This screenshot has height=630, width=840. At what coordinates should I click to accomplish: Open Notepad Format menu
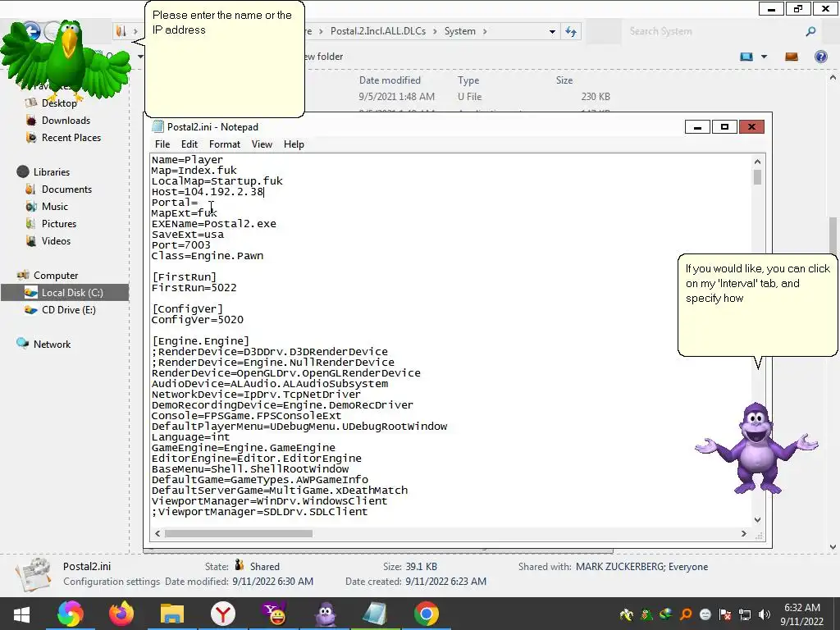[225, 144]
